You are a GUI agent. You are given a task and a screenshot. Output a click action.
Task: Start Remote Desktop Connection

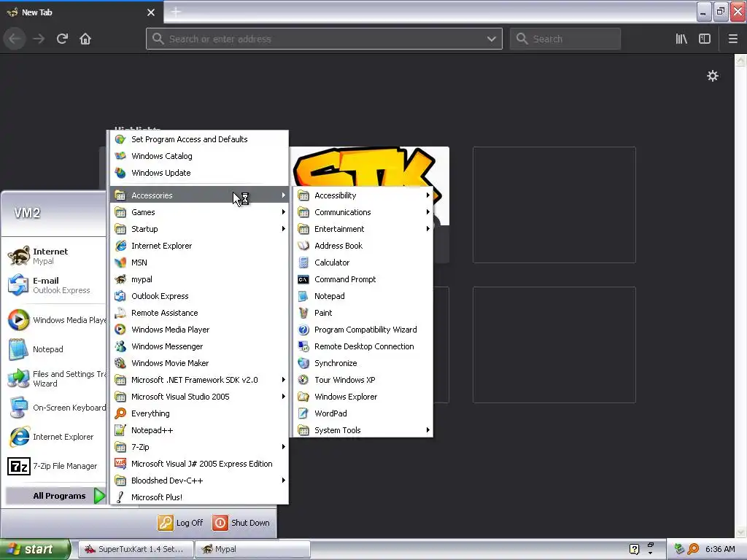point(363,346)
